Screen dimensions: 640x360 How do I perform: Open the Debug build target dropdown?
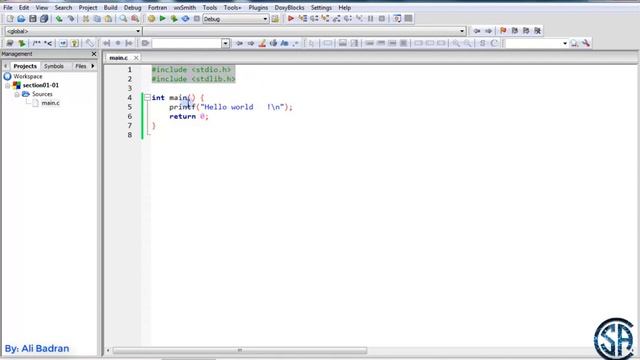236,19
